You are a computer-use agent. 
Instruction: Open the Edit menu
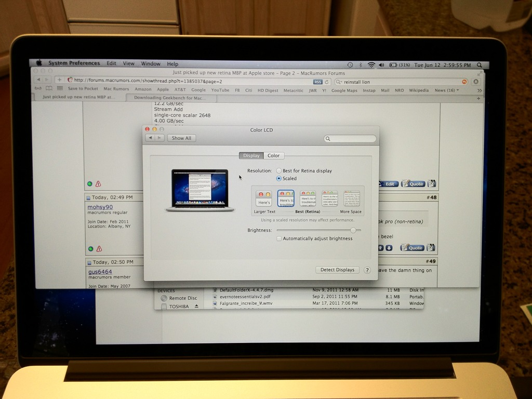pyautogui.click(x=111, y=63)
